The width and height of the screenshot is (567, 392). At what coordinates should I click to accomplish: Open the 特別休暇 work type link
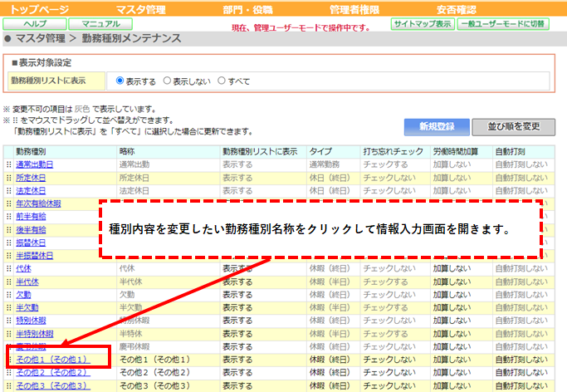(x=31, y=321)
